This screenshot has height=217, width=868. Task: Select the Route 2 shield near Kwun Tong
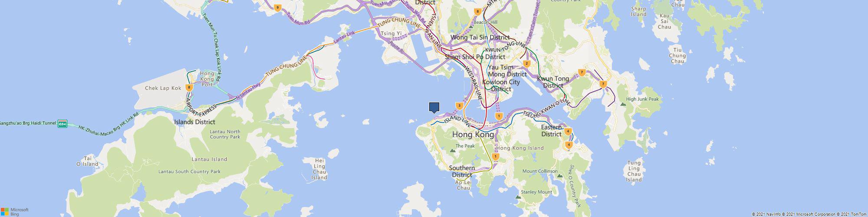[x=527, y=63]
